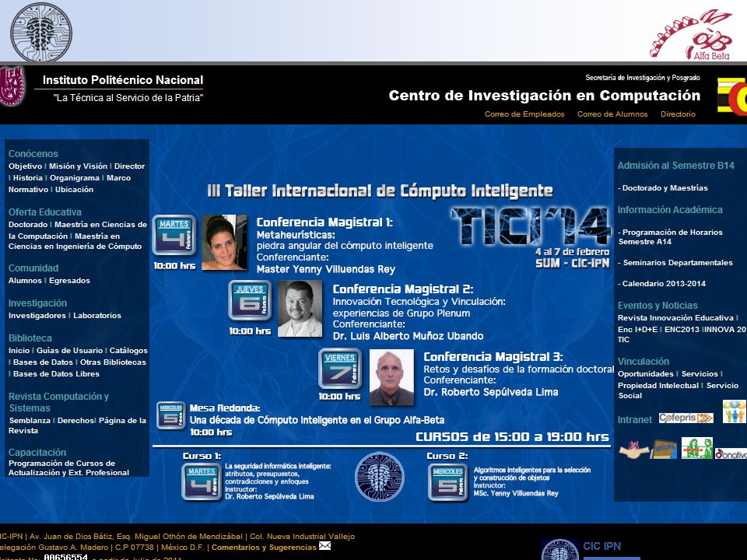Open Semblanza link
This screenshot has width=747, height=560.
(30, 421)
